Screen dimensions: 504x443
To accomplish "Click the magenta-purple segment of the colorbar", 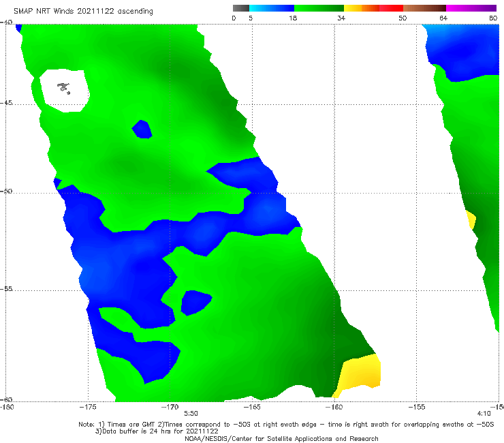I will click(471, 8).
